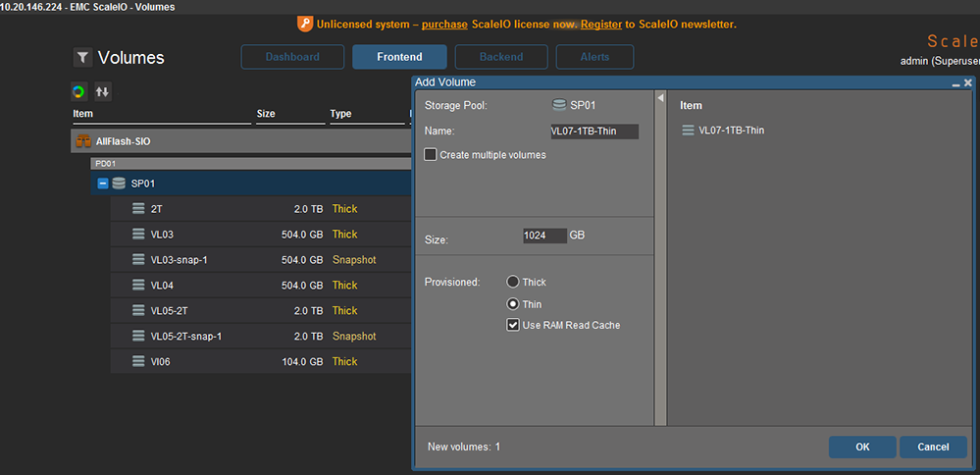Click the volume Name input field
Viewport: 980px width, 475px height.
coord(594,132)
